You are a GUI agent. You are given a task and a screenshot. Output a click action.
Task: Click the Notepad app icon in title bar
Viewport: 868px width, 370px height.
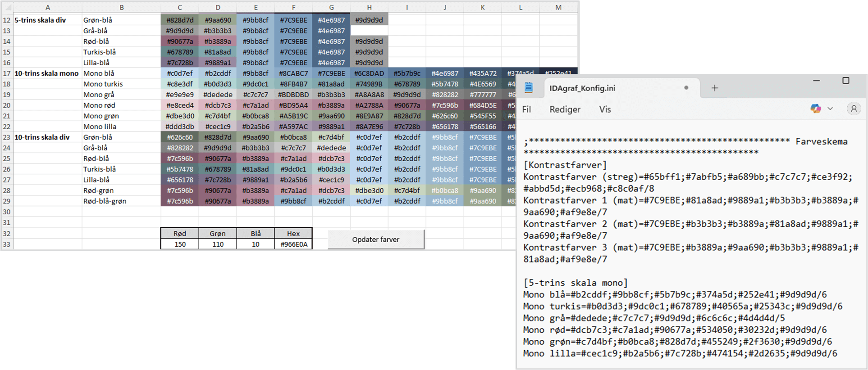coord(529,88)
